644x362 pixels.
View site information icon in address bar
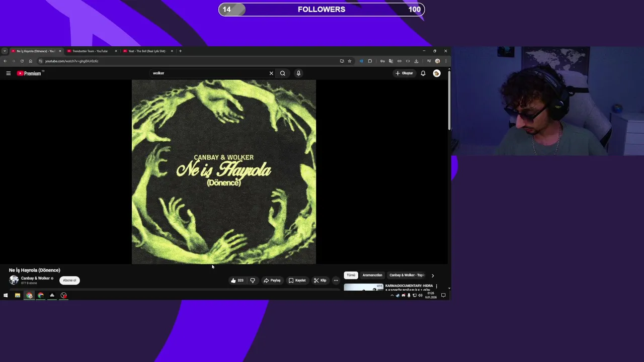[x=40, y=61]
